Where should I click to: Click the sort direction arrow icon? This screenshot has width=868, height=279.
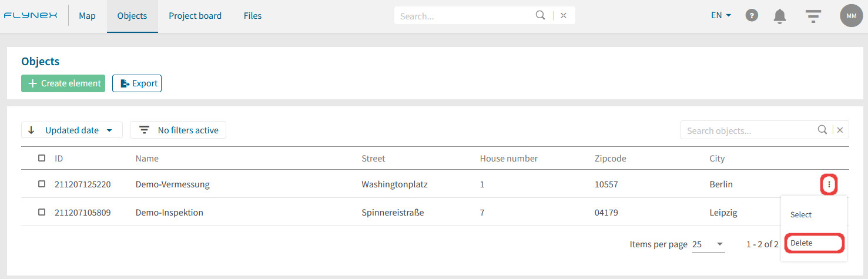[32, 130]
